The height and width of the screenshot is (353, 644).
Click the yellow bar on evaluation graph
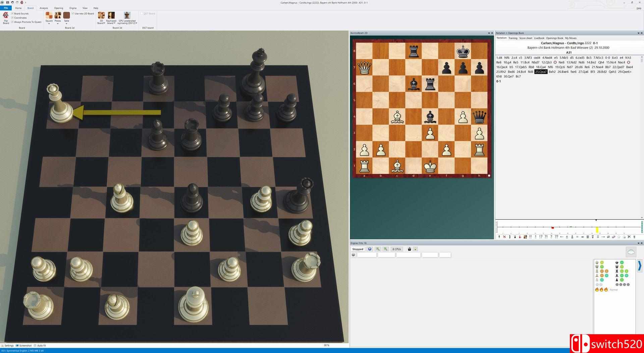(597, 230)
